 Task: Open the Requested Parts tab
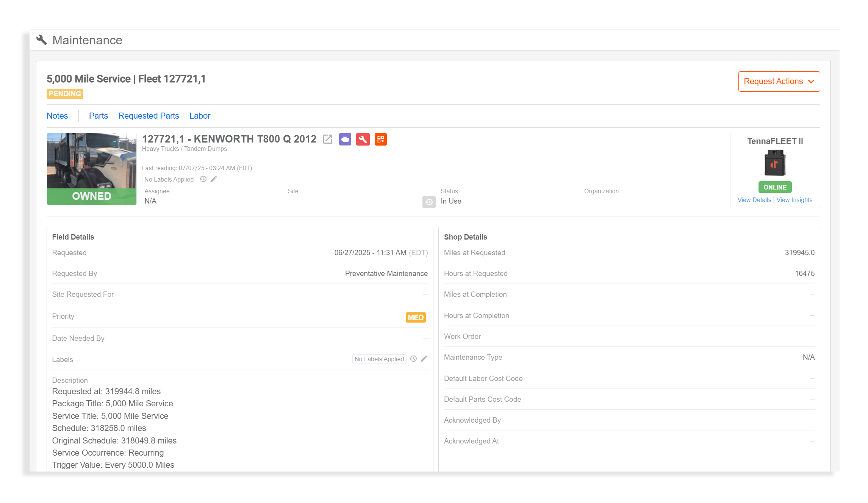148,116
